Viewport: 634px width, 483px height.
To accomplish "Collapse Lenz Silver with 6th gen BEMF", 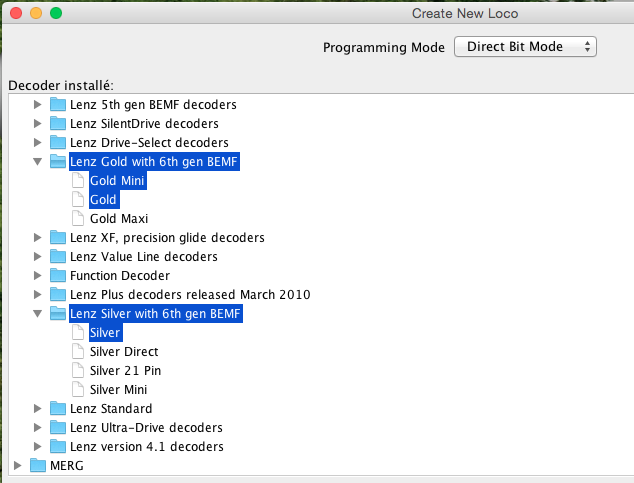I will (x=37, y=314).
